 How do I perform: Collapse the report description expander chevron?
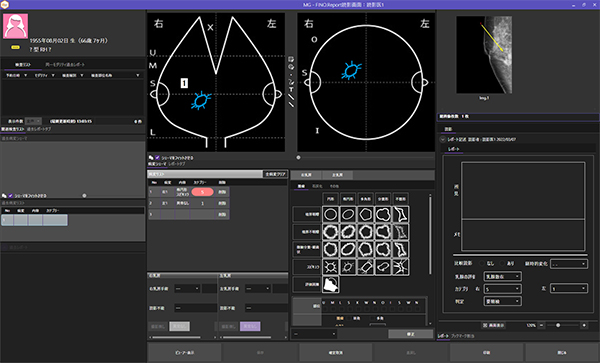pyautogui.click(x=442, y=140)
